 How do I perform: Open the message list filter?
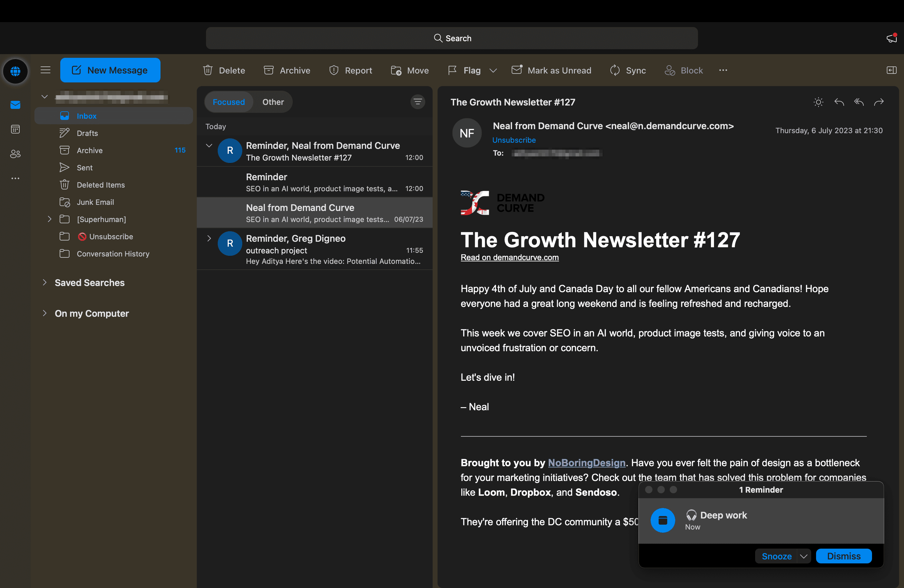point(418,102)
